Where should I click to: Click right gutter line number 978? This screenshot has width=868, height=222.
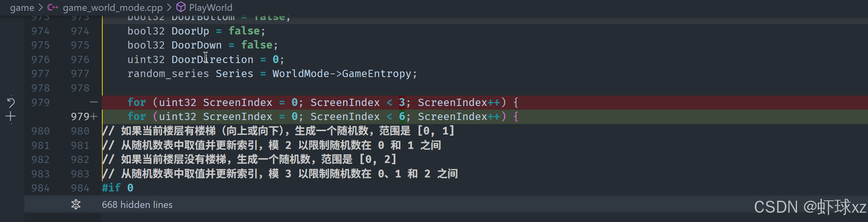pos(80,88)
